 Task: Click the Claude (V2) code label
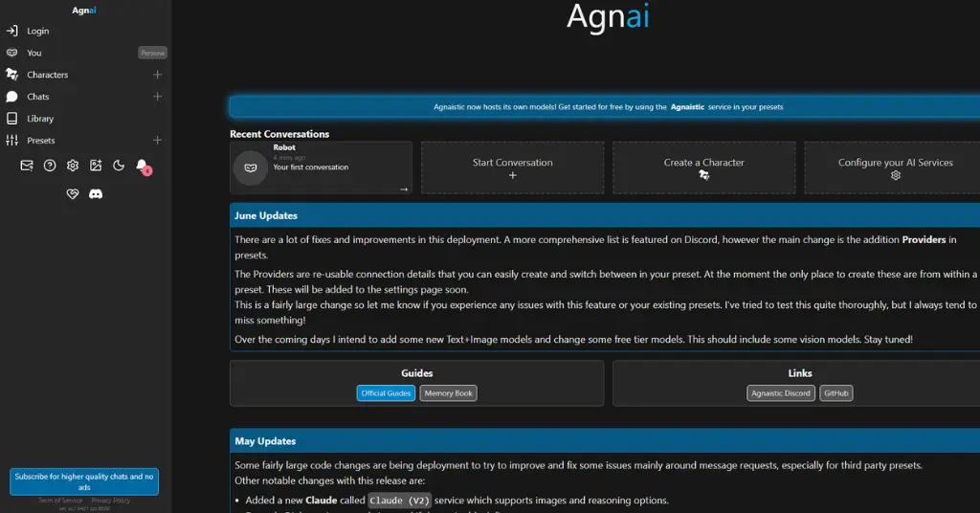[x=399, y=501]
